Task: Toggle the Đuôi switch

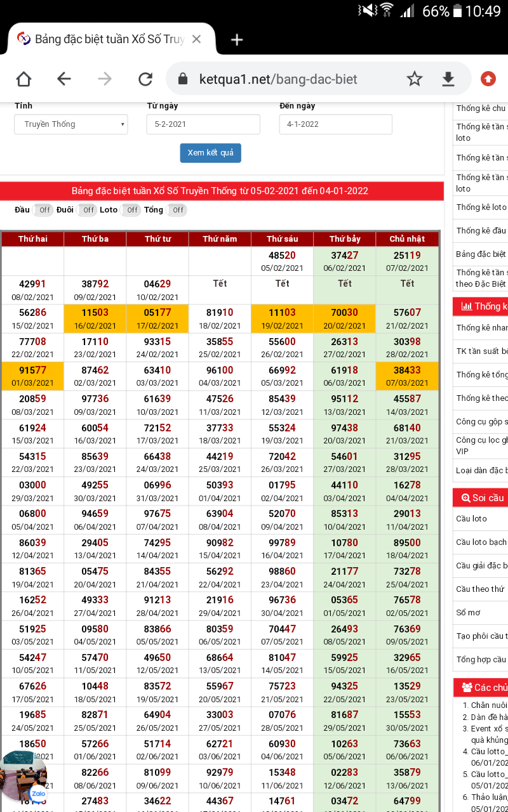Action: point(87,210)
